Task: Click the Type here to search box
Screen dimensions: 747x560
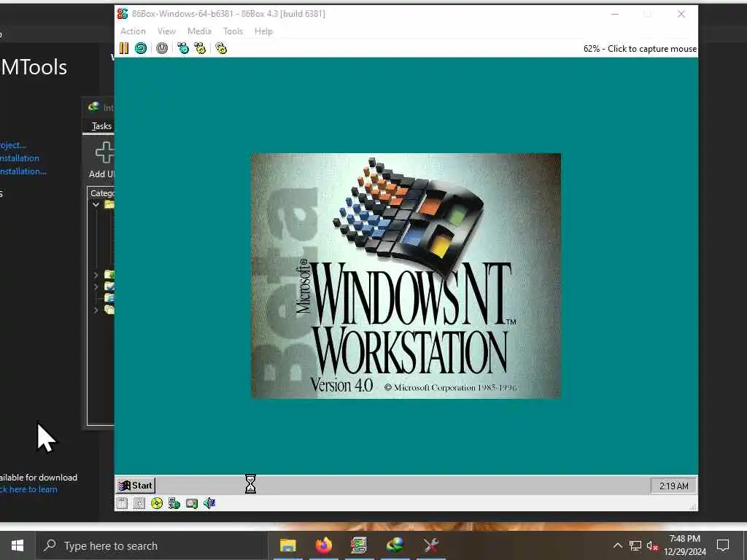Action: coord(152,545)
